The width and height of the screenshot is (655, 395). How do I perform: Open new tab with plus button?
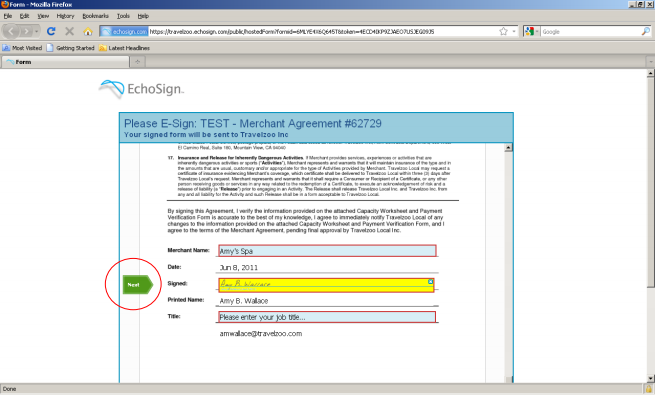[137, 62]
